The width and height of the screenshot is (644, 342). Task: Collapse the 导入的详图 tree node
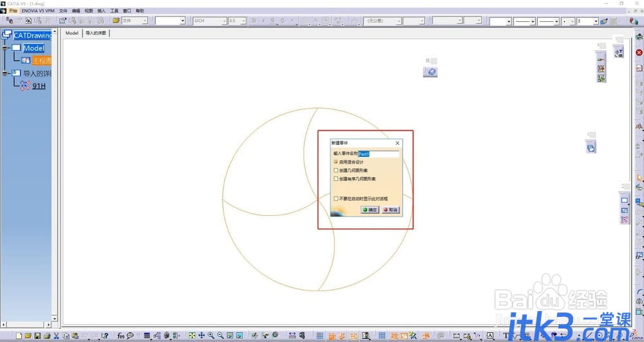tap(5, 73)
